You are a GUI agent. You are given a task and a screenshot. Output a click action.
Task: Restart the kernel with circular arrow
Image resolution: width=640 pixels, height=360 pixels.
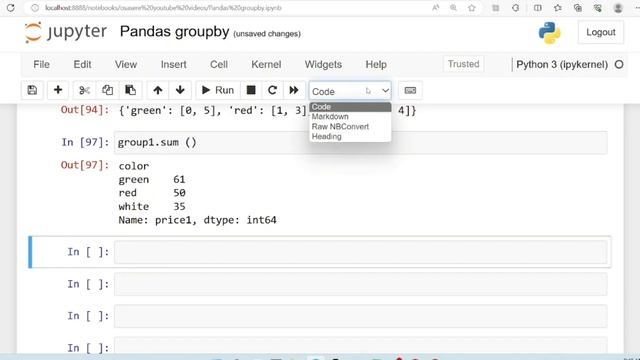tap(272, 90)
